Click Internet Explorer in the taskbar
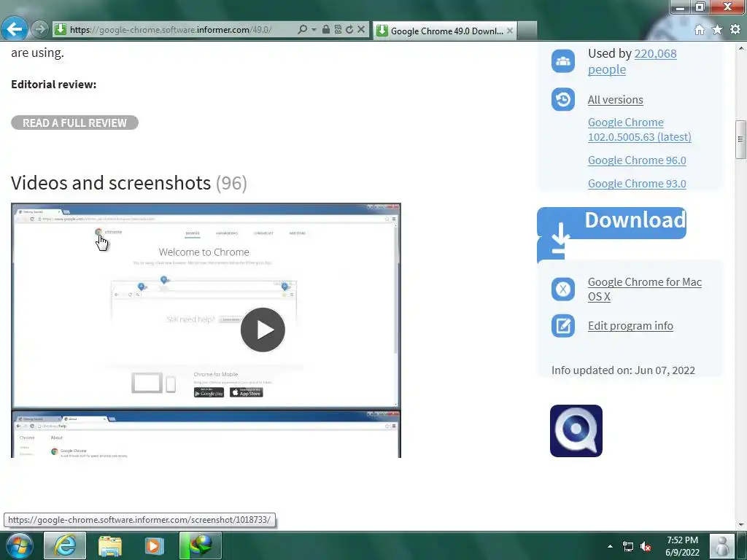Image resolution: width=747 pixels, height=560 pixels. [65, 545]
